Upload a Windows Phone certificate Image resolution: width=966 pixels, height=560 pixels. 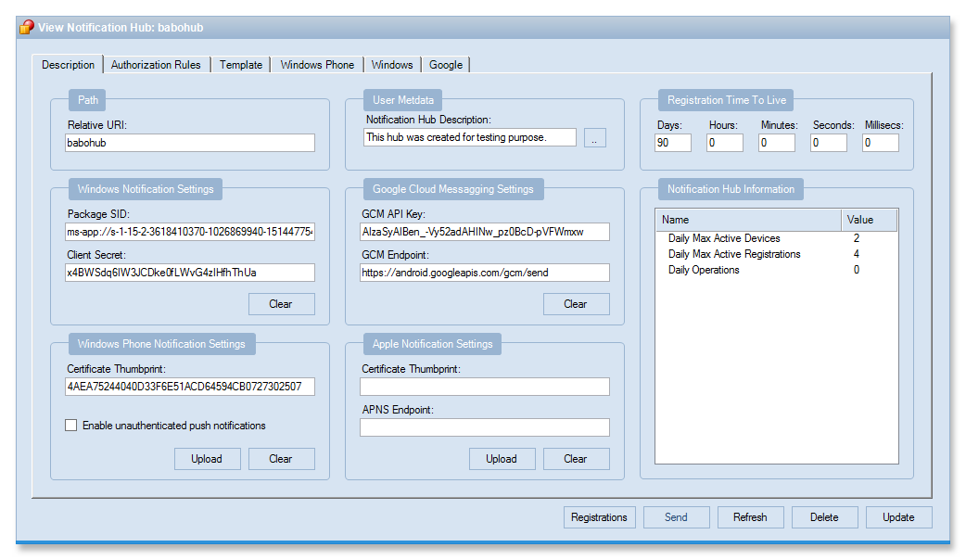207,459
